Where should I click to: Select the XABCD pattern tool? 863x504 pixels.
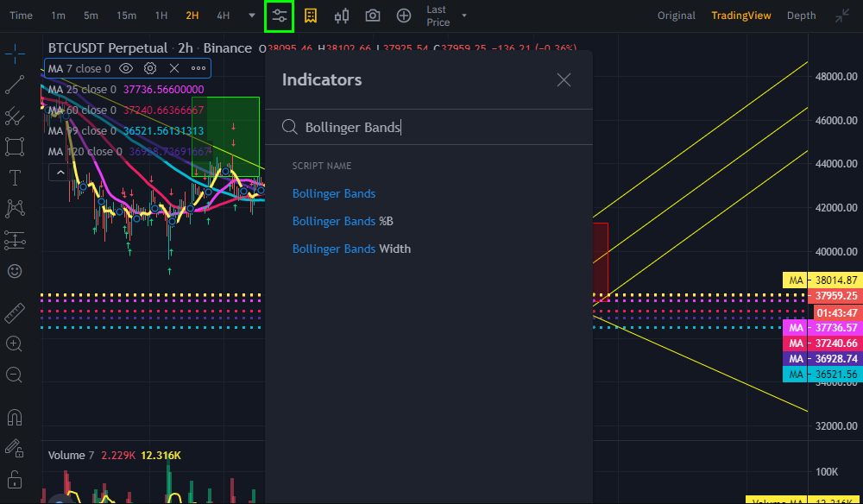(15, 209)
